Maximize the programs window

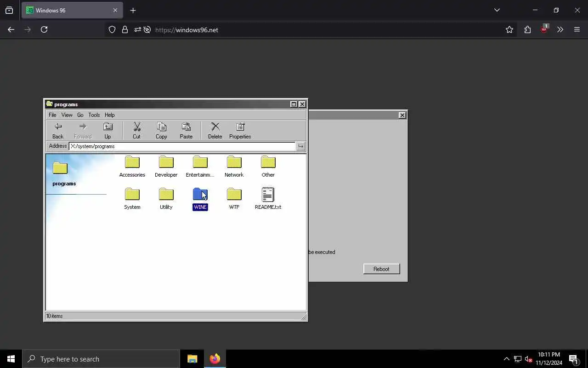point(294,104)
